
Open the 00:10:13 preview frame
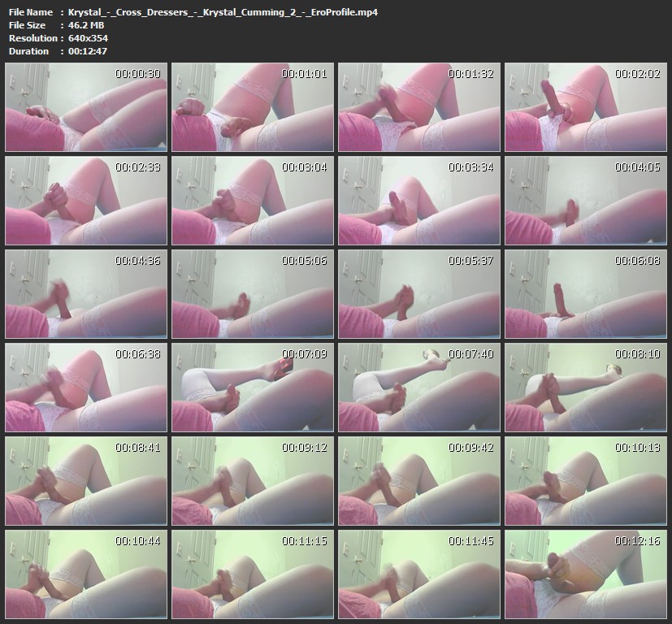pos(584,481)
